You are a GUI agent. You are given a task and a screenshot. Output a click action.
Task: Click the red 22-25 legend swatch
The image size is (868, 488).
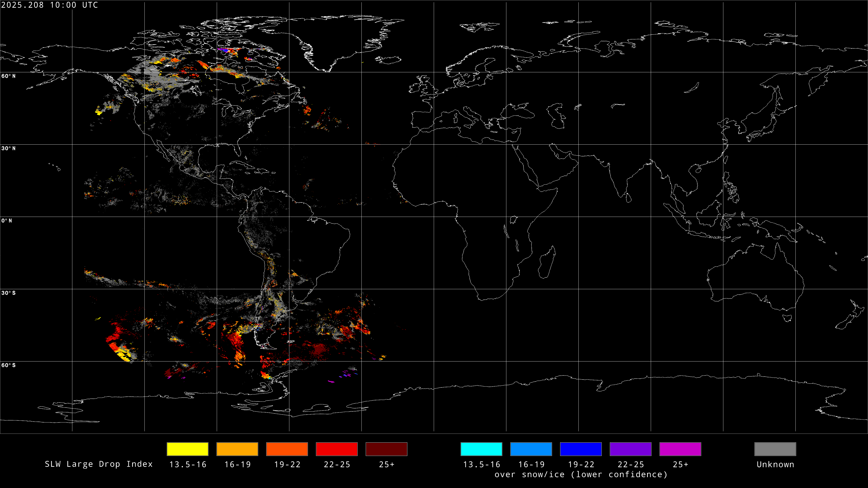coord(337,449)
